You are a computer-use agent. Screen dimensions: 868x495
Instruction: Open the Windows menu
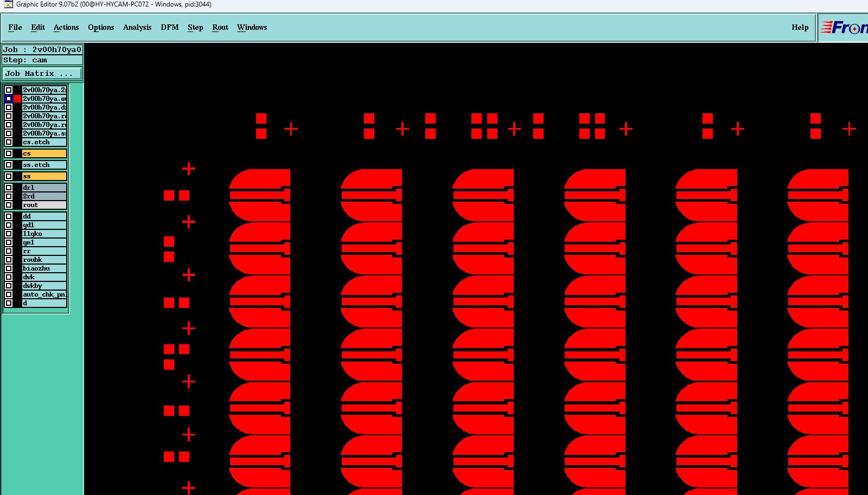pyautogui.click(x=252, y=27)
